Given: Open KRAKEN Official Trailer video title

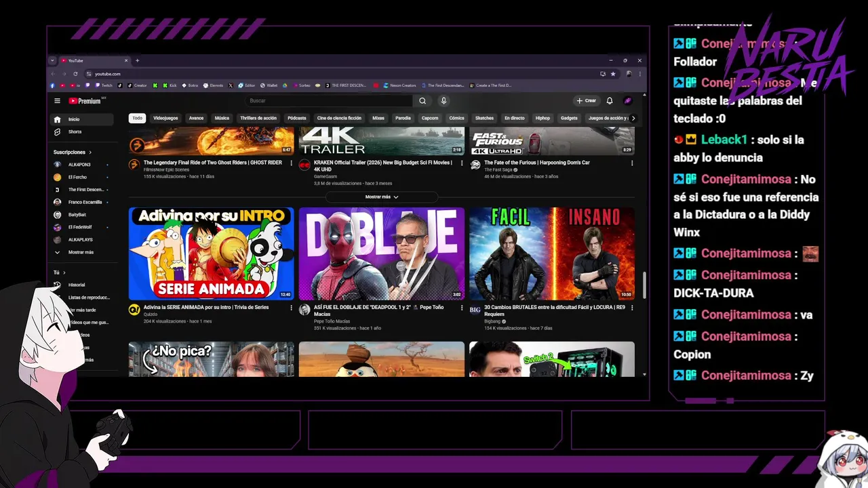Looking at the screenshot, I should (382, 166).
